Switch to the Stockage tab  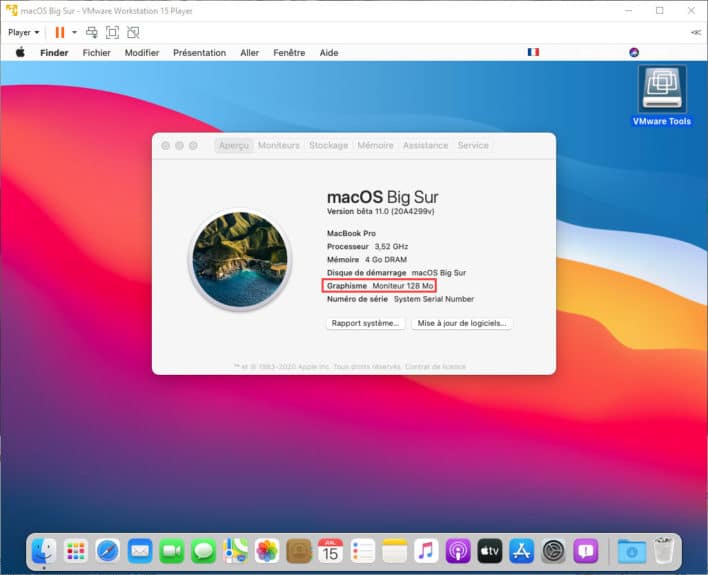[x=328, y=145]
